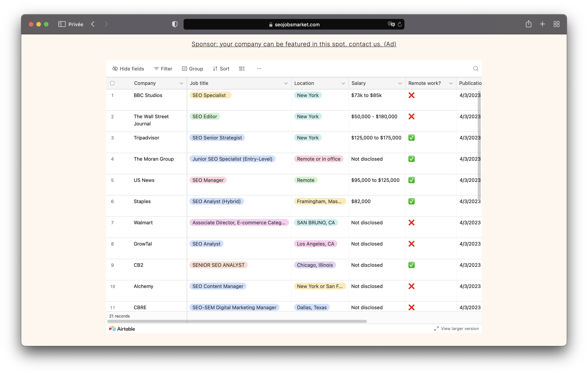Select the SEO Specialist job title tag

click(x=210, y=95)
